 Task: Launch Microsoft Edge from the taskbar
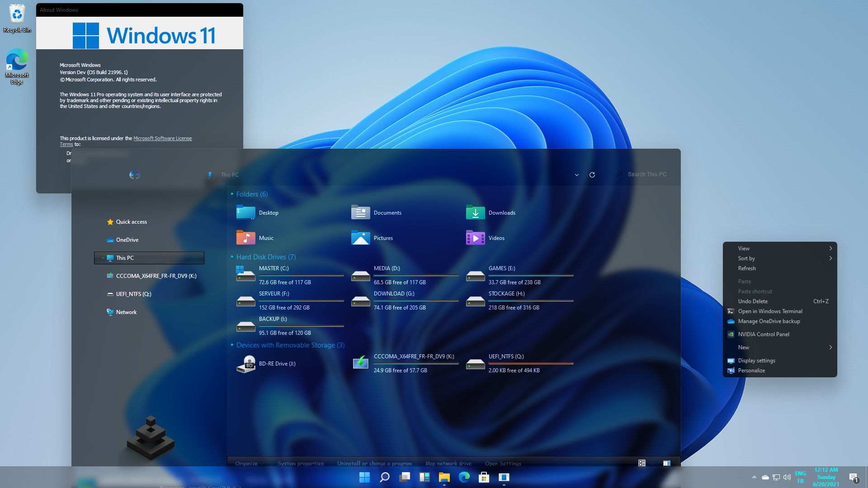pos(464,477)
